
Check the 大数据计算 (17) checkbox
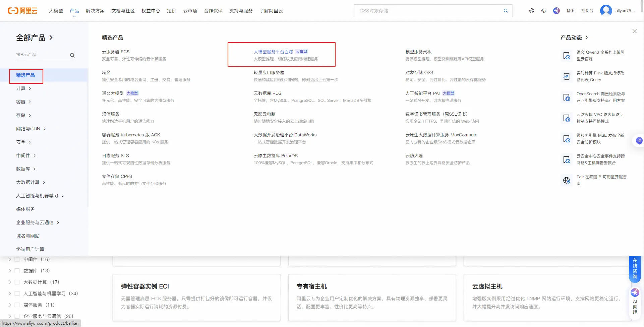pyautogui.click(x=17, y=282)
